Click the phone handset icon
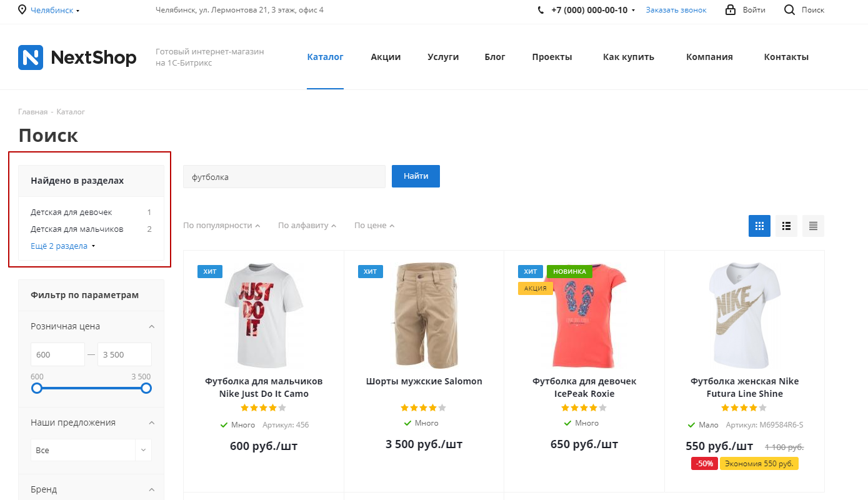The height and width of the screenshot is (500, 868). coord(541,10)
